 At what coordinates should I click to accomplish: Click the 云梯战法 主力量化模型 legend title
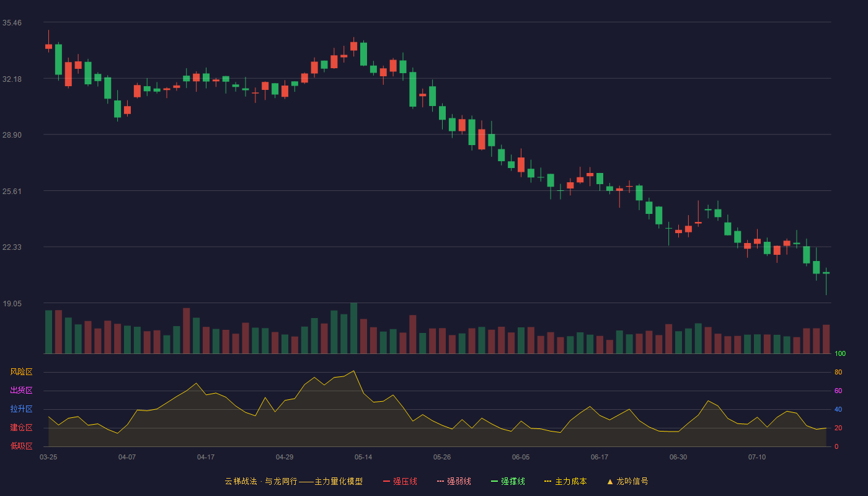pyautogui.click(x=293, y=481)
